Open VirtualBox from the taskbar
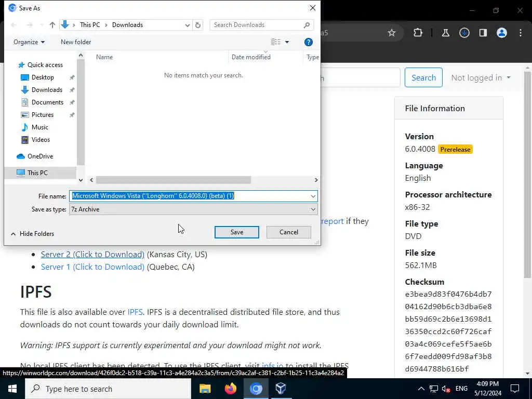Image resolution: width=532 pixels, height=399 pixels. pyautogui.click(x=281, y=389)
